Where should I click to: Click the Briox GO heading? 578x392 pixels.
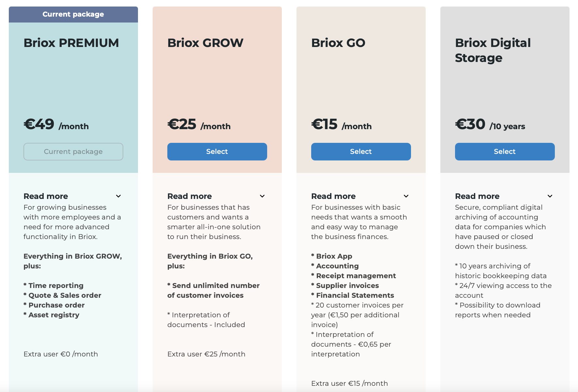(x=338, y=43)
